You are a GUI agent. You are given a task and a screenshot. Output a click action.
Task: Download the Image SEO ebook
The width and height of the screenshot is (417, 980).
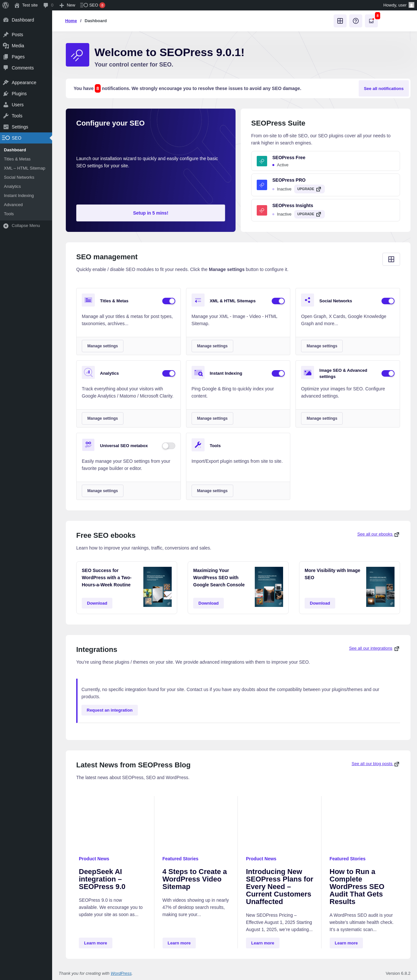(320, 603)
